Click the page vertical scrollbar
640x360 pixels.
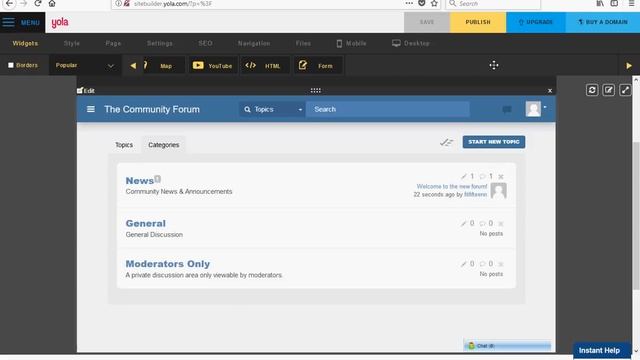pos(636,216)
